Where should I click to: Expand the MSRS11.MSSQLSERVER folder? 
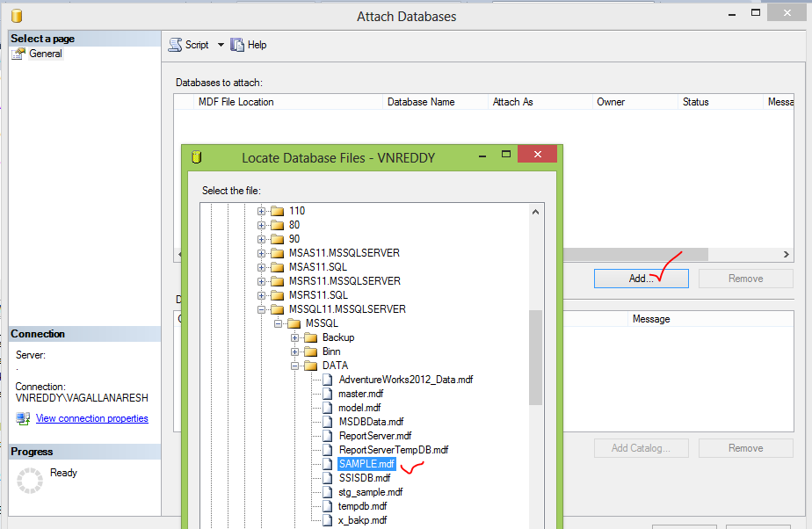[x=262, y=281]
